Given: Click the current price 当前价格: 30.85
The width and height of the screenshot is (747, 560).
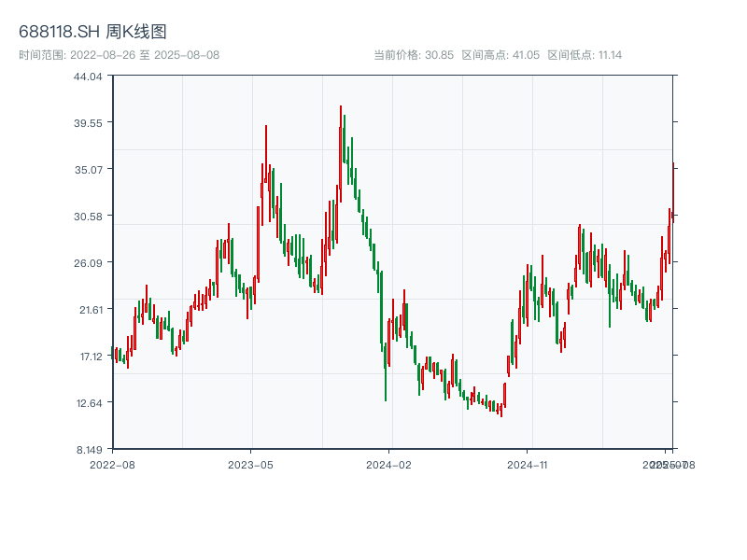Looking at the screenshot, I should (414, 55).
